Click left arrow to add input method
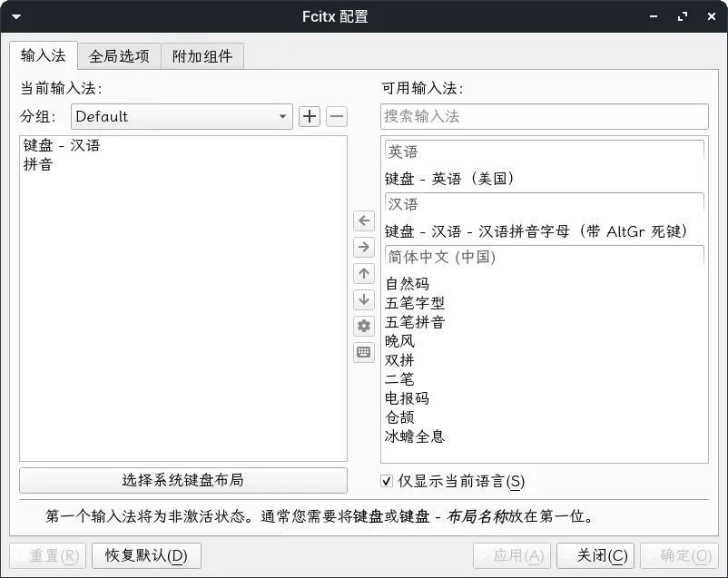This screenshot has height=578, width=728. [x=364, y=220]
